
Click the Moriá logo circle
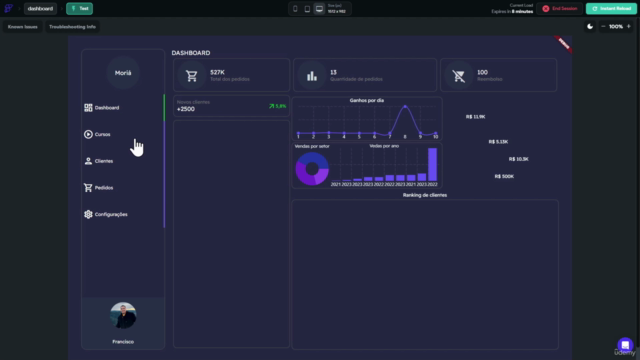pos(123,73)
